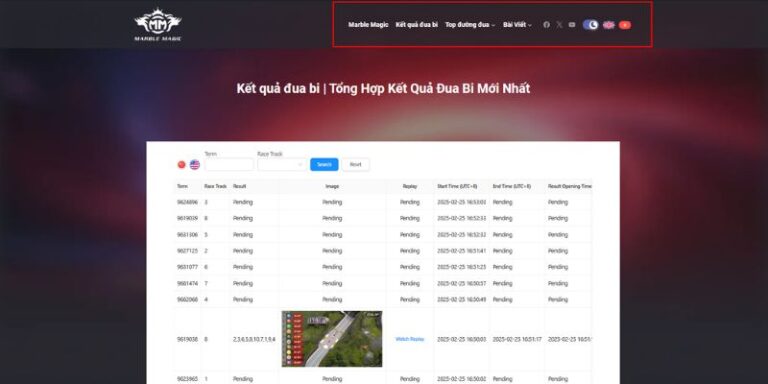Open the YouTube icon in header

tap(572, 24)
